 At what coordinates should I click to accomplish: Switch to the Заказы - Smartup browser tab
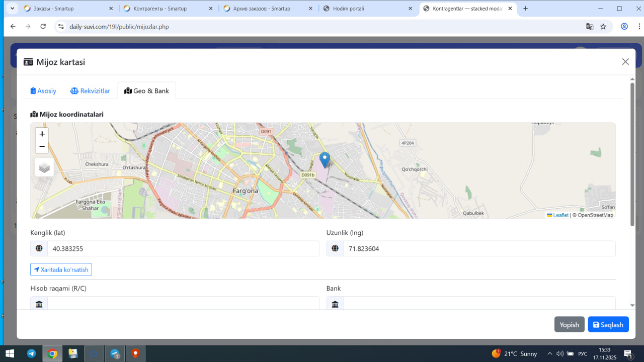67,9
